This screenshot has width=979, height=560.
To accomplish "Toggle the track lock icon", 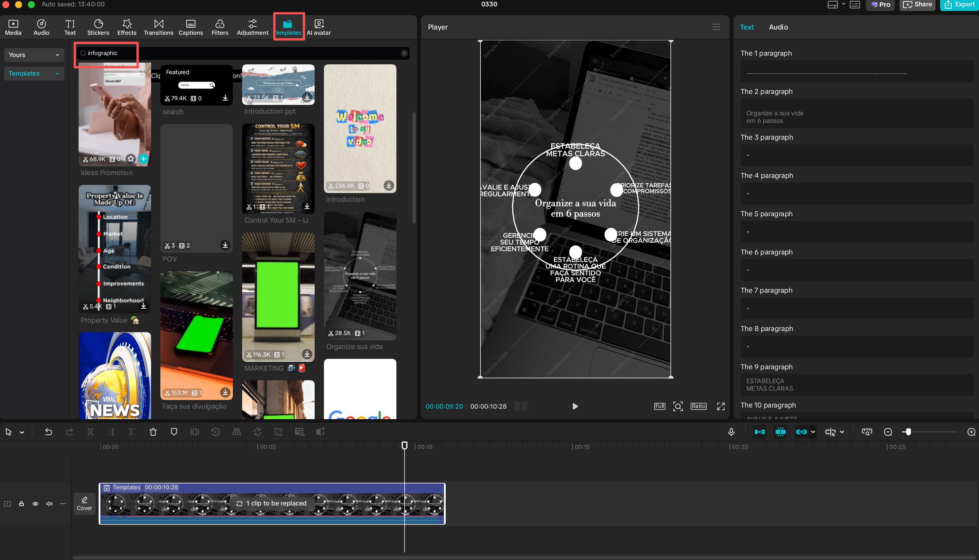I will (x=21, y=503).
